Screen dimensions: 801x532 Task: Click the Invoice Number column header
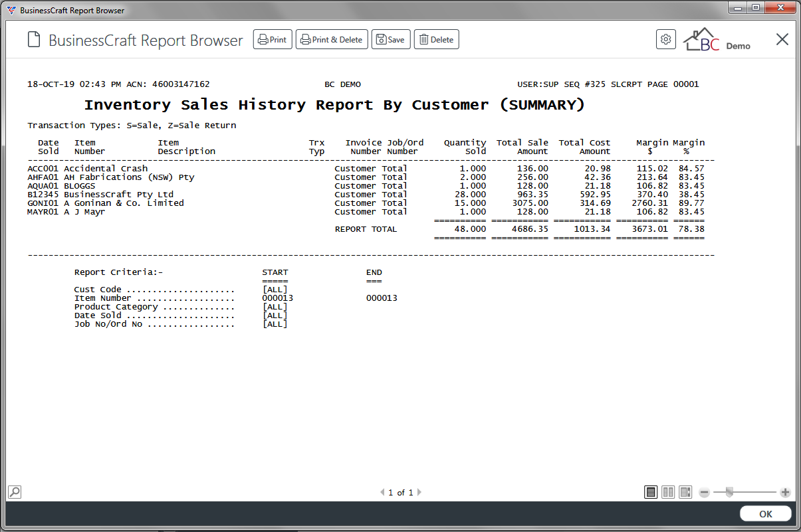[364, 147]
